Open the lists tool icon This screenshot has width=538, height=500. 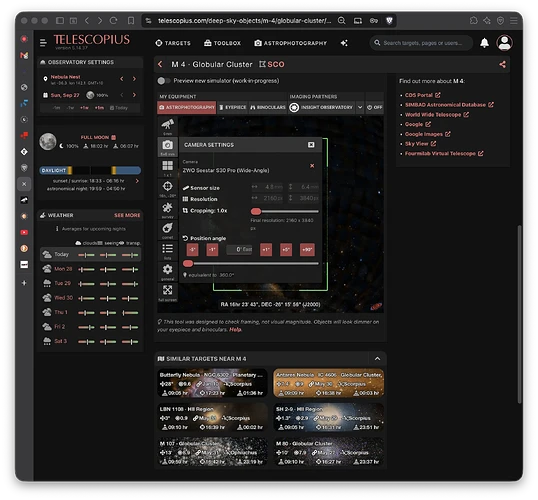[x=167, y=251]
